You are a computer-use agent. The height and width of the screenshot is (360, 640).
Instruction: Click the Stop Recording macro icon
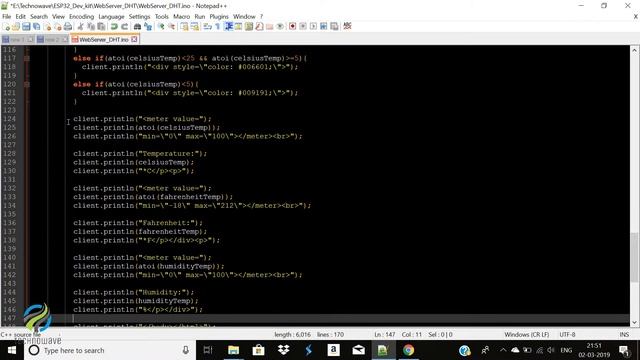[303, 27]
